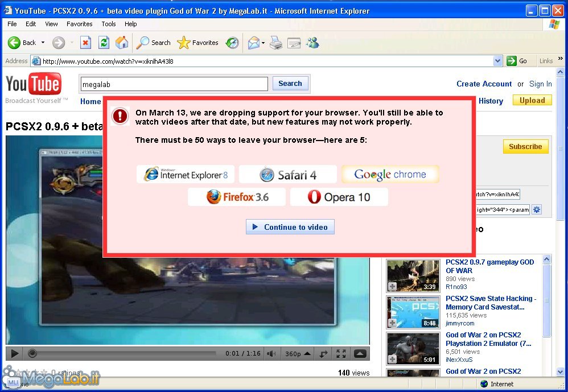Click the Search magnifier toolbar button
This screenshot has height=392, width=568.
pyautogui.click(x=153, y=43)
